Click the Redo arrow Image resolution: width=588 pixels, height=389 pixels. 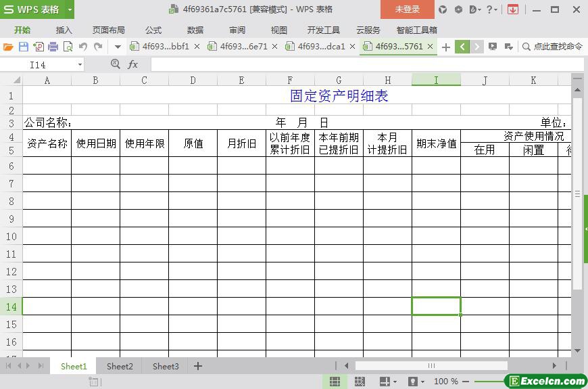pos(98,47)
